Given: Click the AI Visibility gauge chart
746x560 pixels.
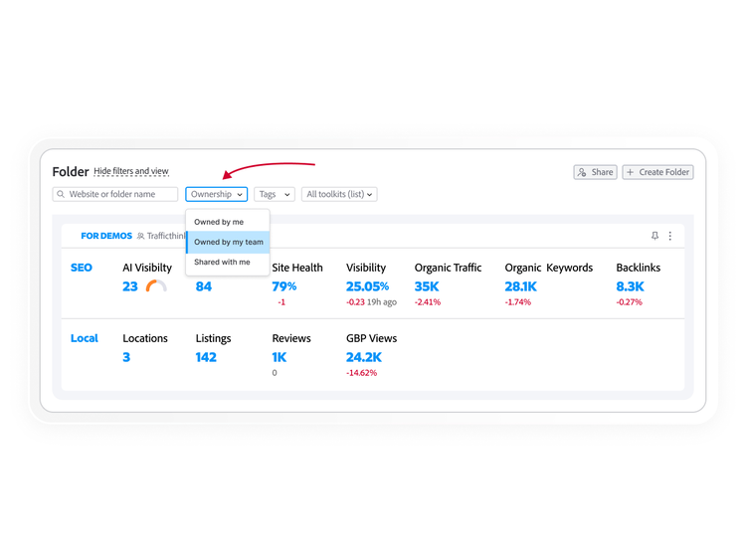Looking at the screenshot, I should tap(156, 286).
